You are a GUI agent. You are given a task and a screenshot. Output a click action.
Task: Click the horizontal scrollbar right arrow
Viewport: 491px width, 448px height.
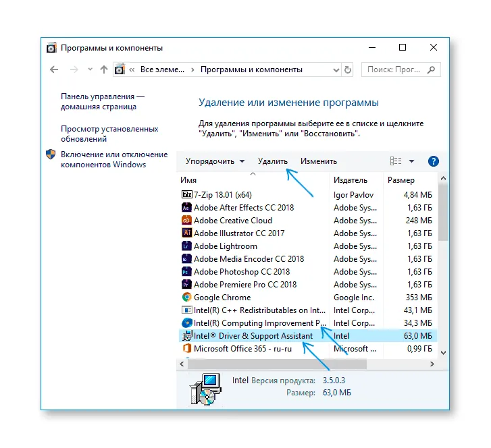click(432, 364)
